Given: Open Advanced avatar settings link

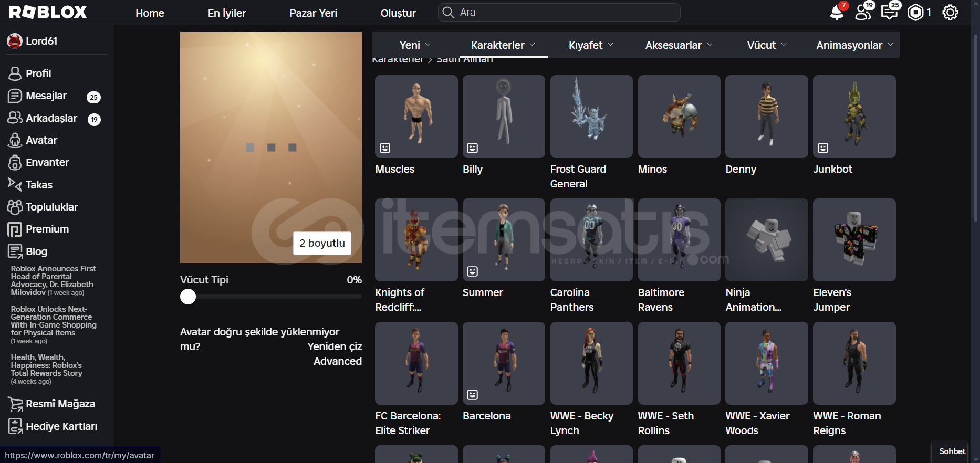Looking at the screenshot, I should tap(337, 361).
